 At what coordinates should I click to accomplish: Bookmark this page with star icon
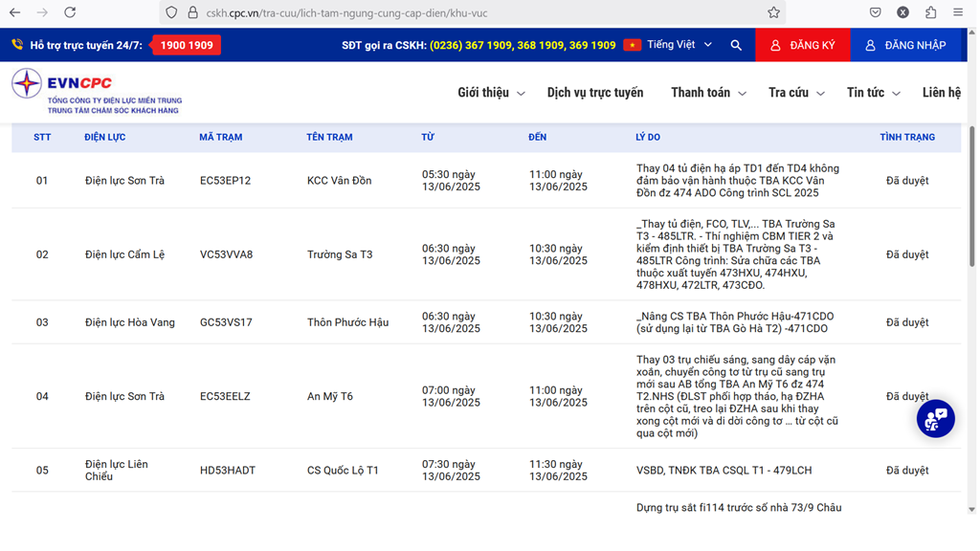tap(773, 12)
